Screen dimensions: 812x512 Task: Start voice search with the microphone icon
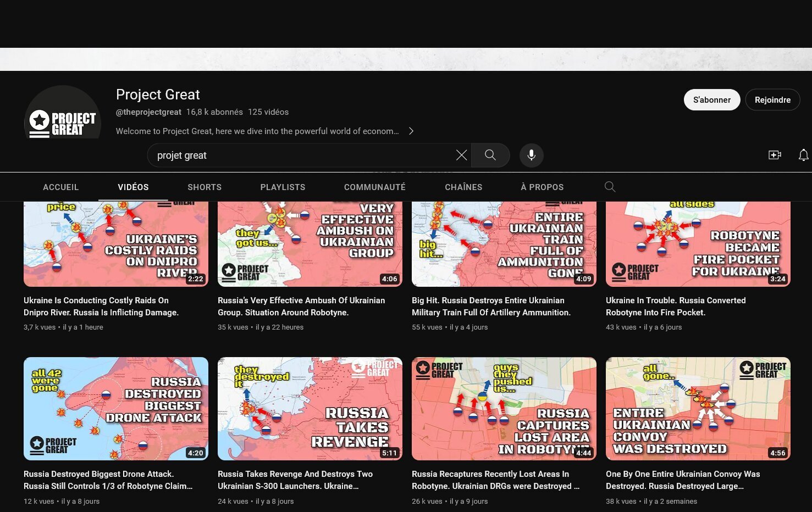pos(531,155)
